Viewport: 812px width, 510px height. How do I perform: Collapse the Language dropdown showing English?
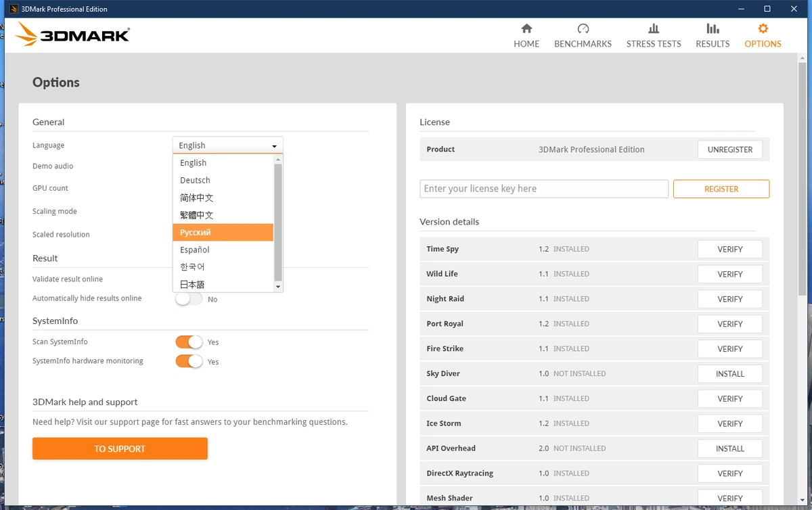pos(227,145)
